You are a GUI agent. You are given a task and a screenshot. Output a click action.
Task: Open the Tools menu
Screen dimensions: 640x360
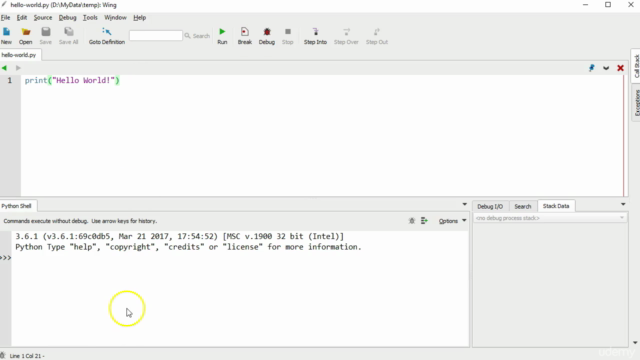90,18
